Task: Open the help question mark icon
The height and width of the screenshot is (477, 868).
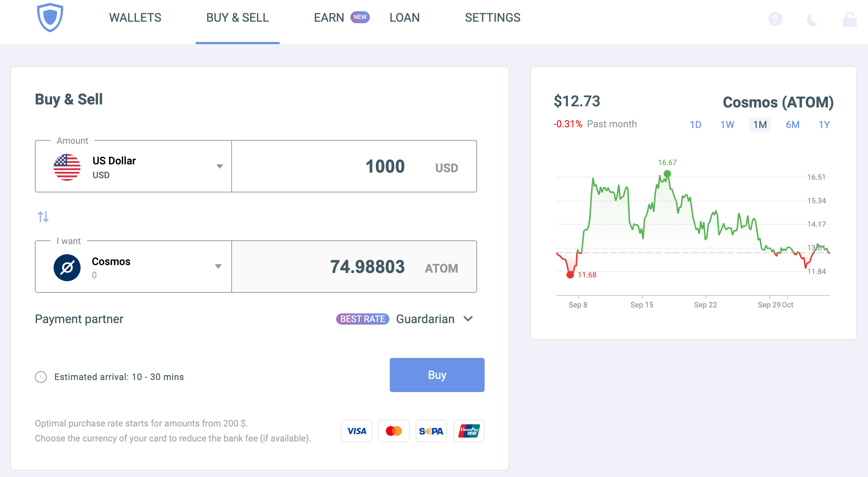Action: (776, 19)
